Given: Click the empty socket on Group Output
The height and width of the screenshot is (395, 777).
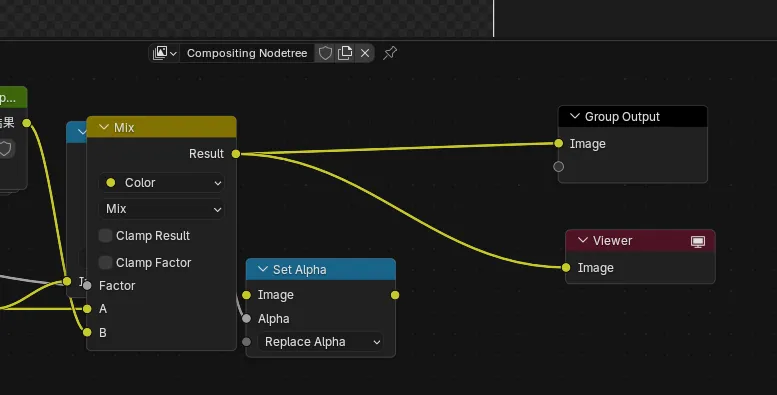Looking at the screenshot, I should (558, 167).
